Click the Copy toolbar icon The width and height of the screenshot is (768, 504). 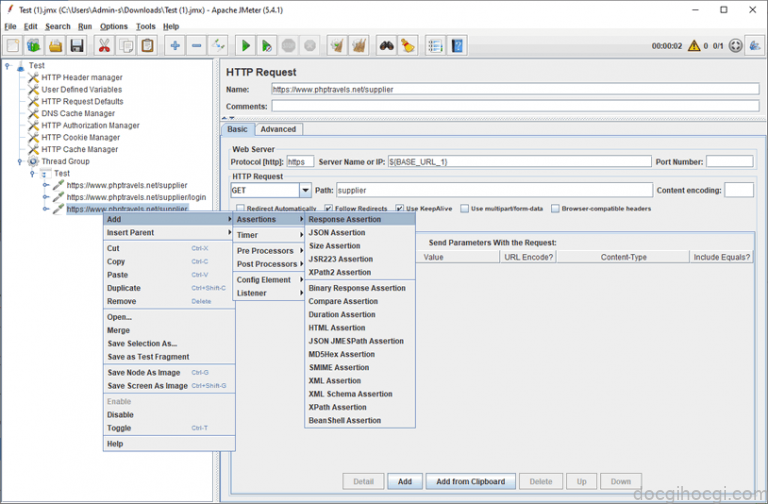(x=126, y=46)
